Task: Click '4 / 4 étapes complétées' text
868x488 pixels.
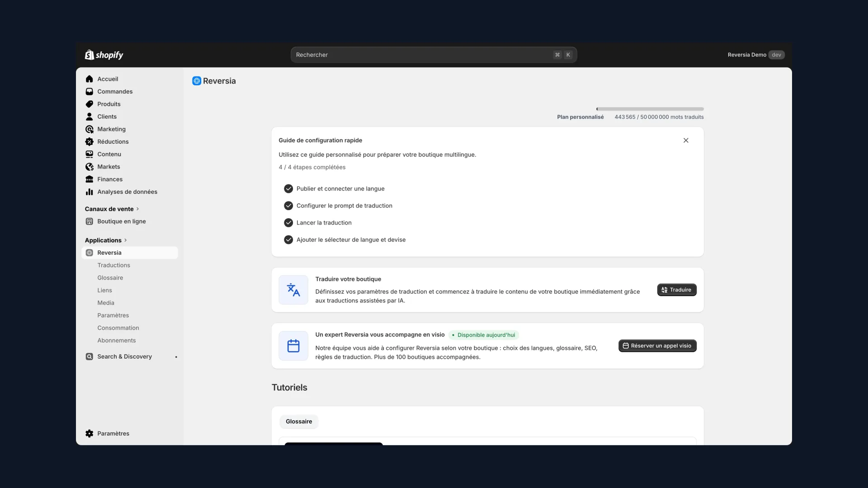Action: point(312,167)
